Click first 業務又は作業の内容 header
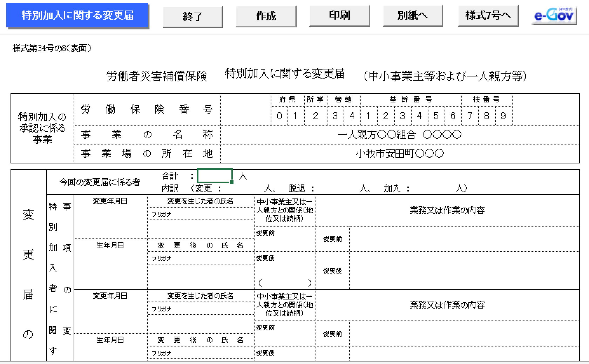 pos(447,210)
